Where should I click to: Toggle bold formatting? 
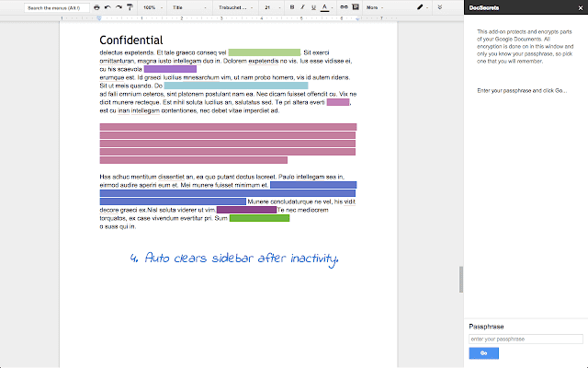(291, 6)
